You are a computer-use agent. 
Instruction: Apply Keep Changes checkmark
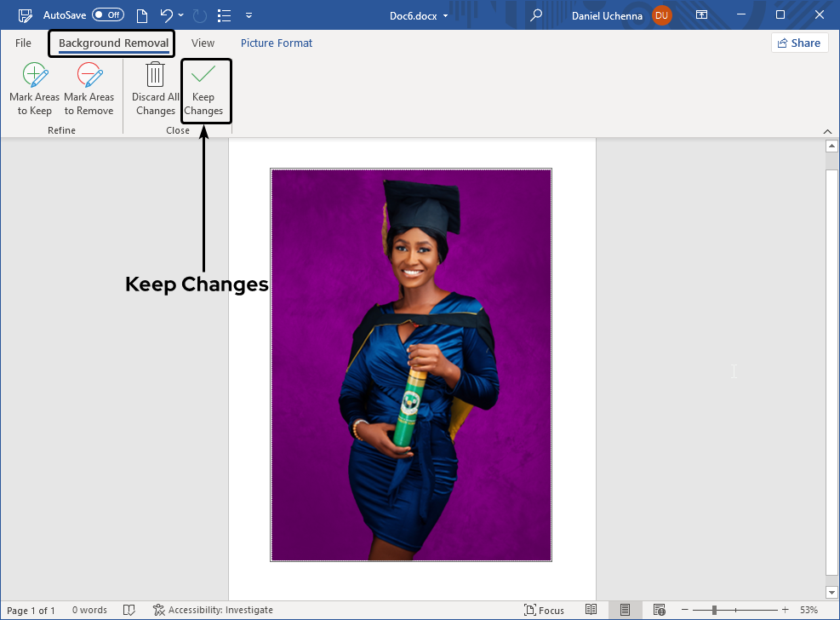click(203, 89)
